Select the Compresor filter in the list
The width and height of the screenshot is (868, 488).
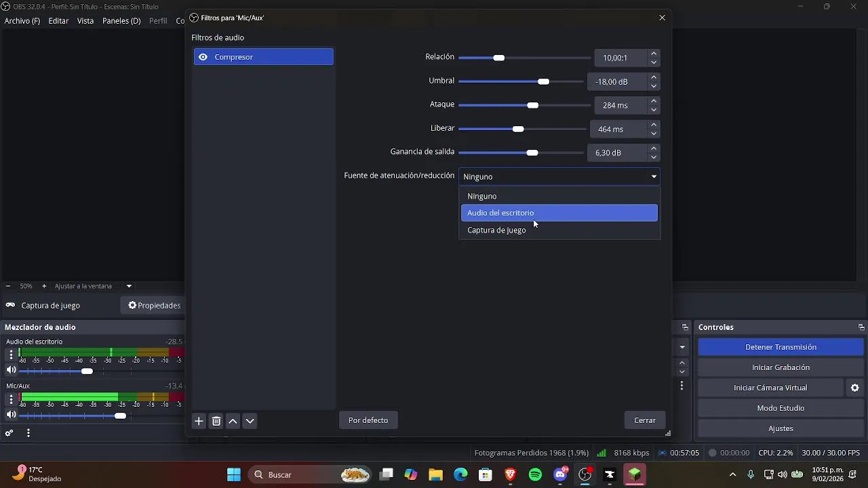[264, 57]
